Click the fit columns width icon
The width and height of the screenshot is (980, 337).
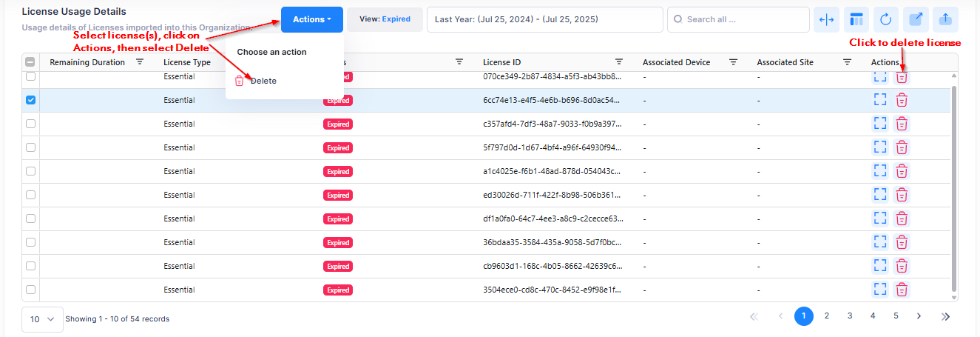[826, 19]
